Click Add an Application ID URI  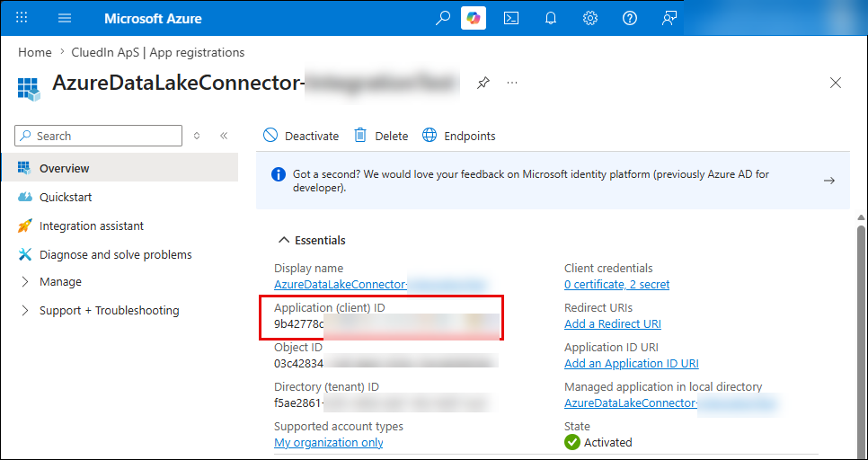631,364
